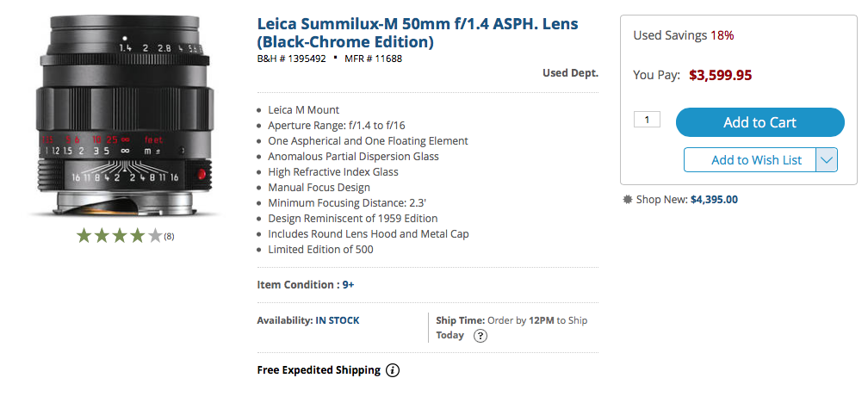Click the Used Dept. label
Viewport: 868px width, 403px height.
click(570, 72)
